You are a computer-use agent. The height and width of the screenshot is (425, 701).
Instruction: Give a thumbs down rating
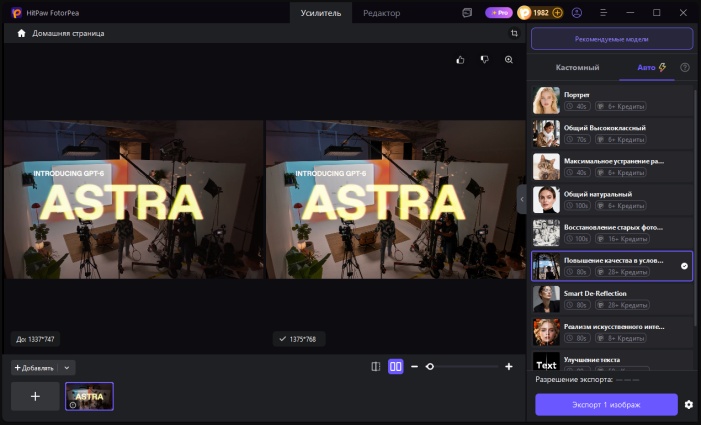pyautogui.click(x=485, y=59)
